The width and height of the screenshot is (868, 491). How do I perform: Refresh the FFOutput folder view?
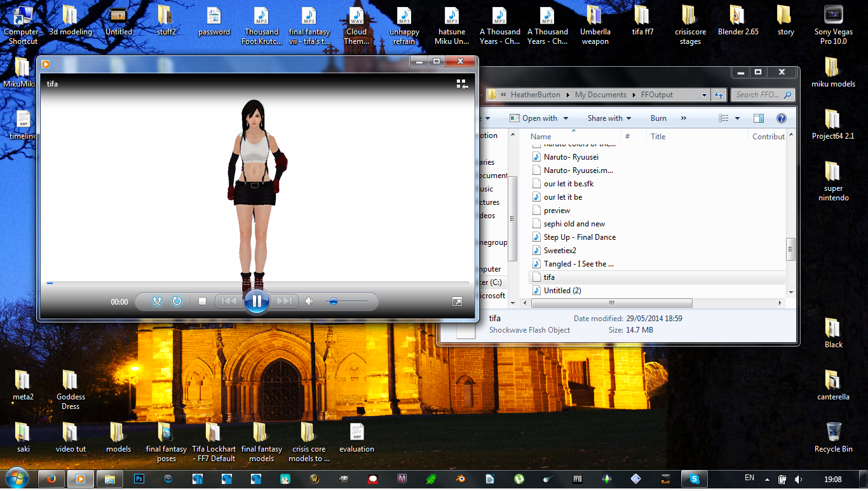point(719,95)
